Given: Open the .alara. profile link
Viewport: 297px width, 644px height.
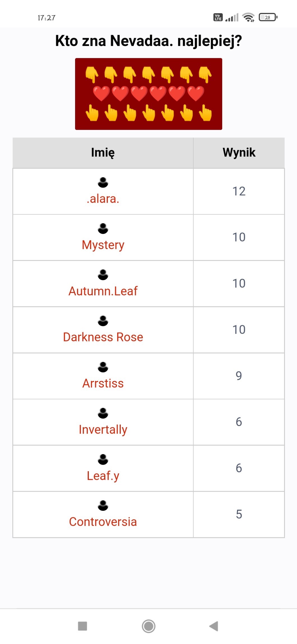Looking at the screenshot, I should [103, 199].
